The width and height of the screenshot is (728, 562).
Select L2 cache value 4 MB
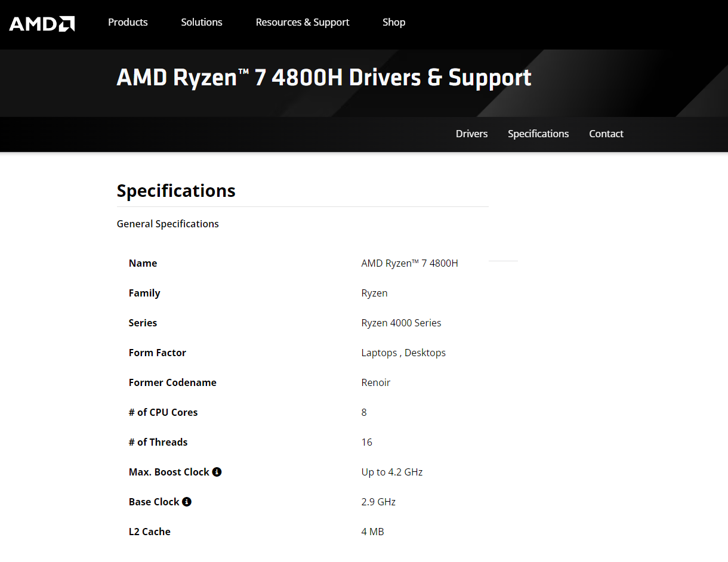373,532
